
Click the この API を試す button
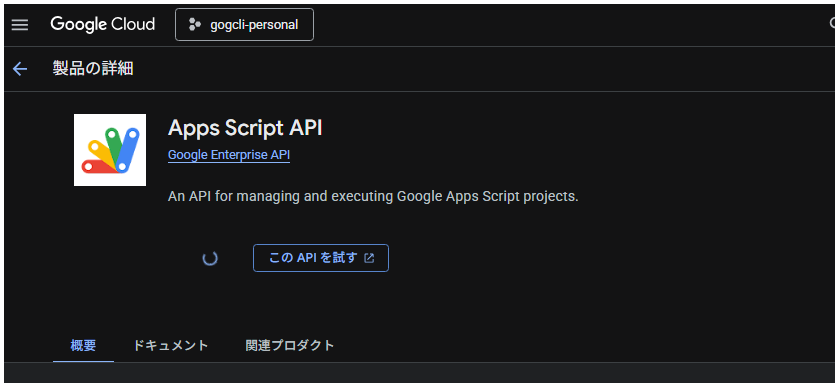point(321,258)
